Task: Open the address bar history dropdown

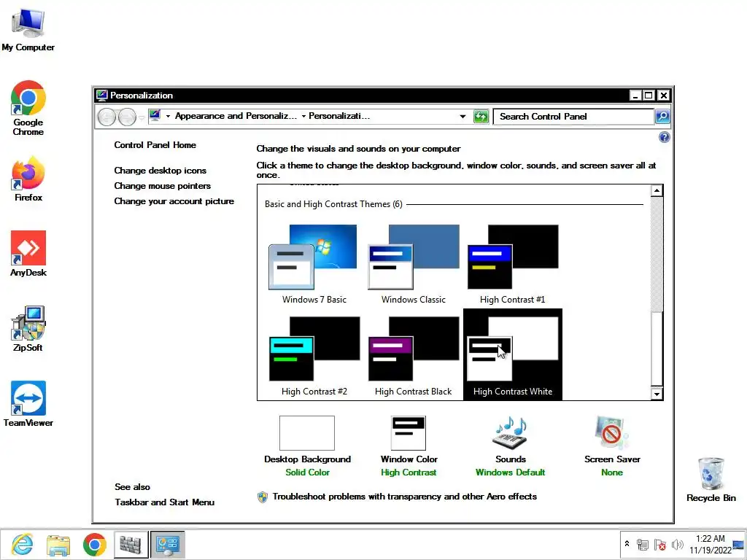Action: coord(462,116)
